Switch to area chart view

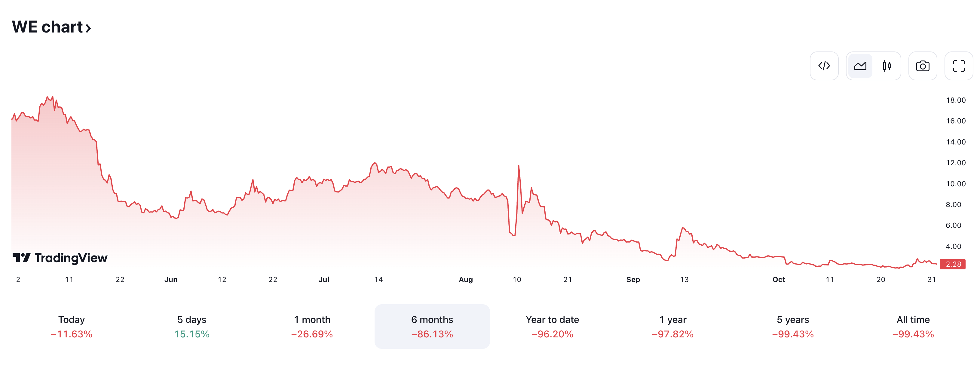[x=860, y=66]
